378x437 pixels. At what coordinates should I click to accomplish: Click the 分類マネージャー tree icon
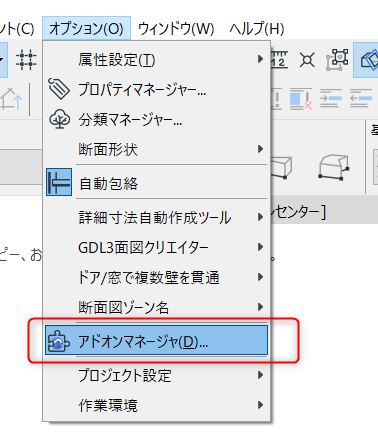(x=60, y=119)
